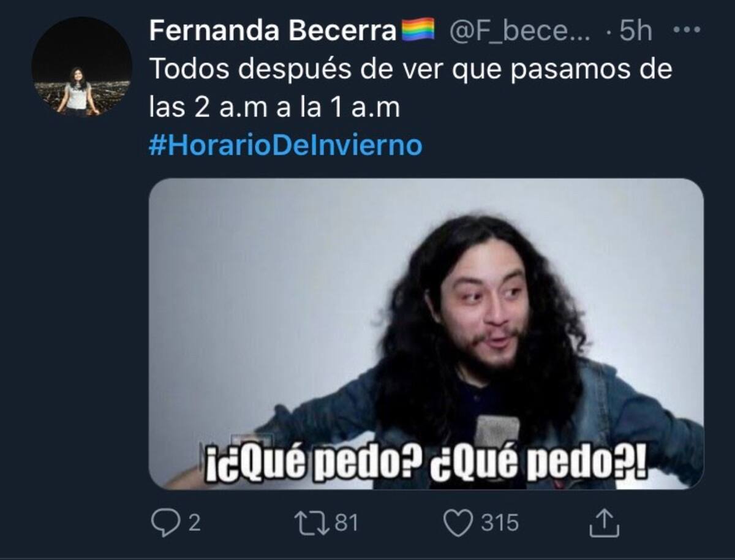735x560 pixels.
Task: Open the #HorarioDeInvierno hashtag
Action: click(x=285, y=146)
